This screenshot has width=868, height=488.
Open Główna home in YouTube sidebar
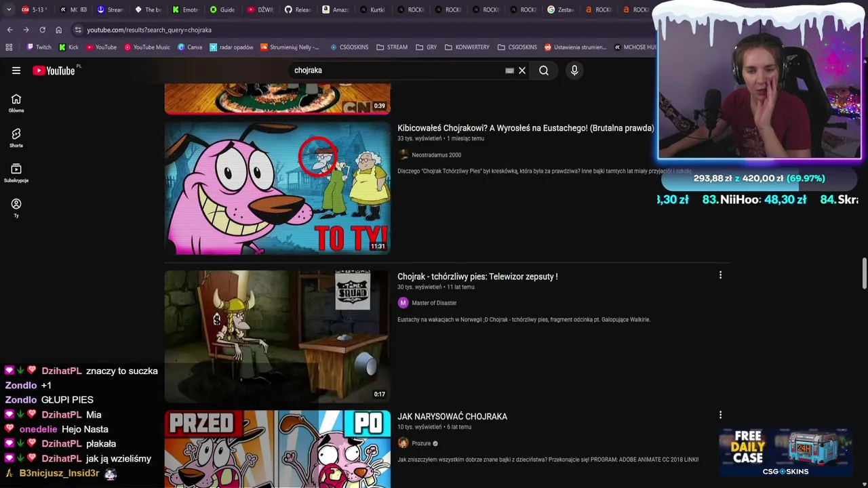point(16,103)
